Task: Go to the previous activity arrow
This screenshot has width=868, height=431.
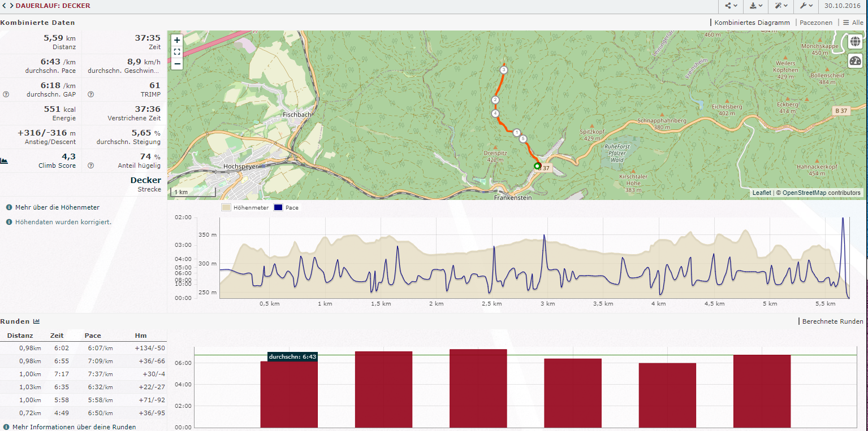Action: tap(3, 6)
